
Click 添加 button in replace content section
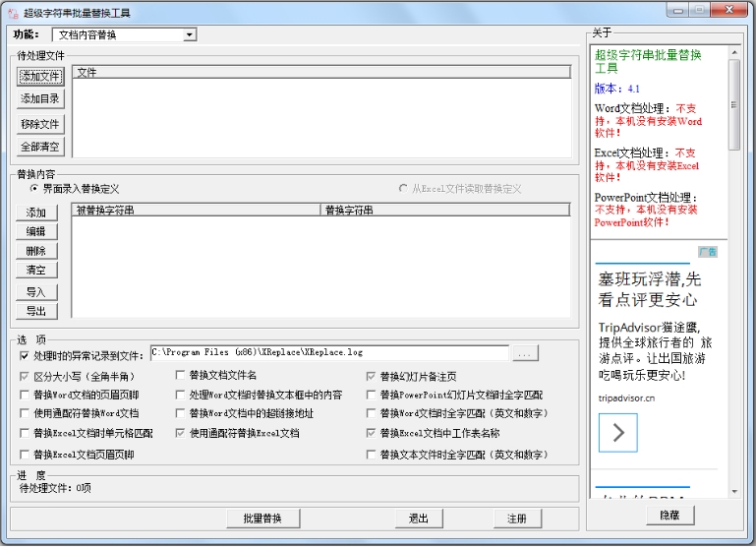(x=36, y=213)
